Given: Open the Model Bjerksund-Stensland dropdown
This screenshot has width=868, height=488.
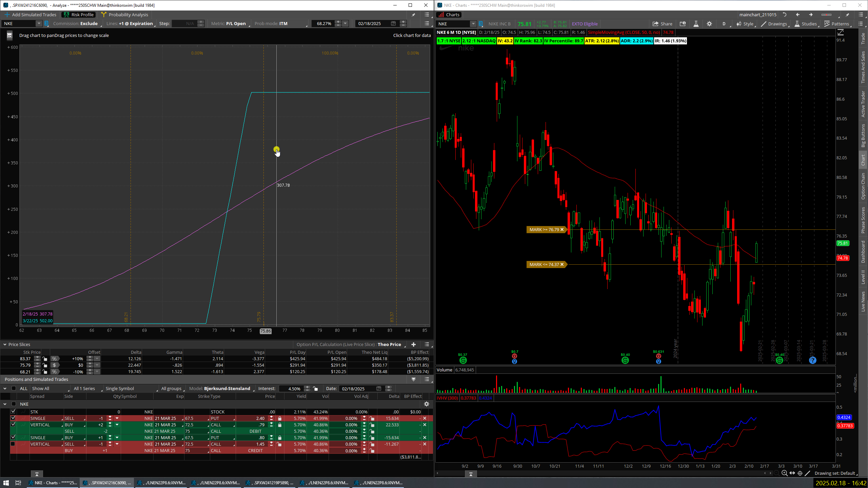Looking at the screenshot, I should (x=227, y=388).
